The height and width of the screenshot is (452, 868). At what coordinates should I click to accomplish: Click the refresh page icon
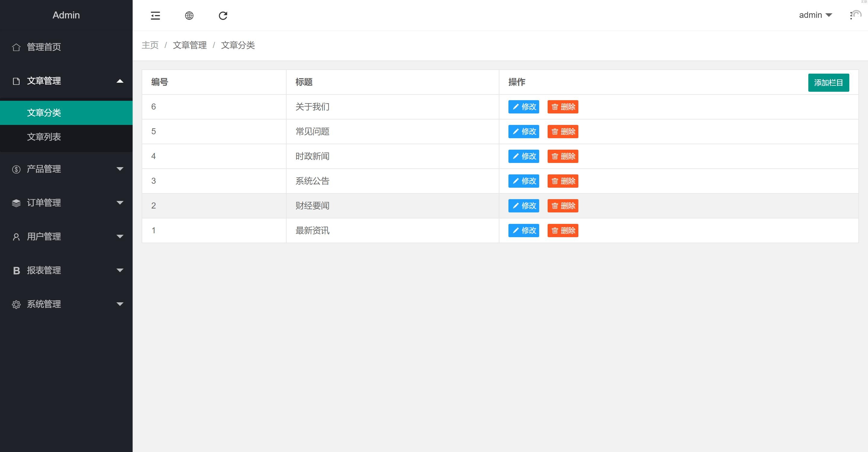point(223,15)
